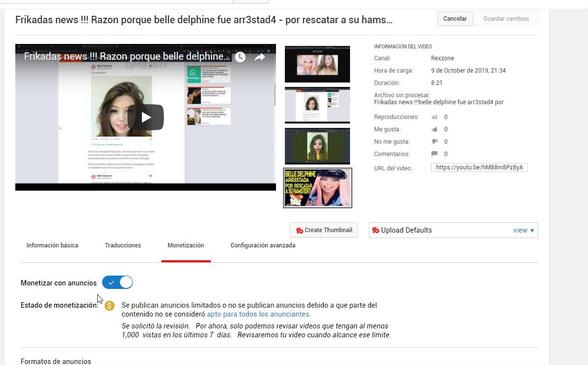Screen dimensions: 588x365
Task: Expand the Upload Defaults view dropdown
Action: 523,230
